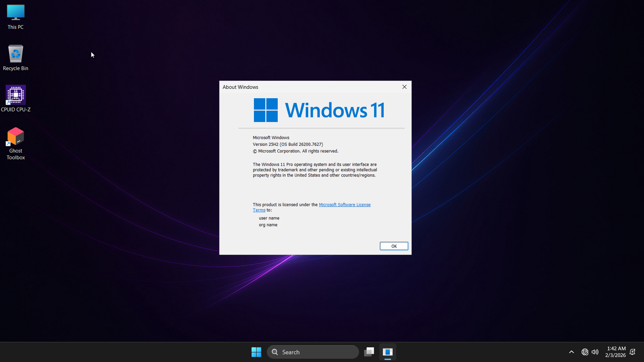The width and height of the screenshot is (644, 362).
Task: Open Task View from the taskbar
Action: coord(369,352)
